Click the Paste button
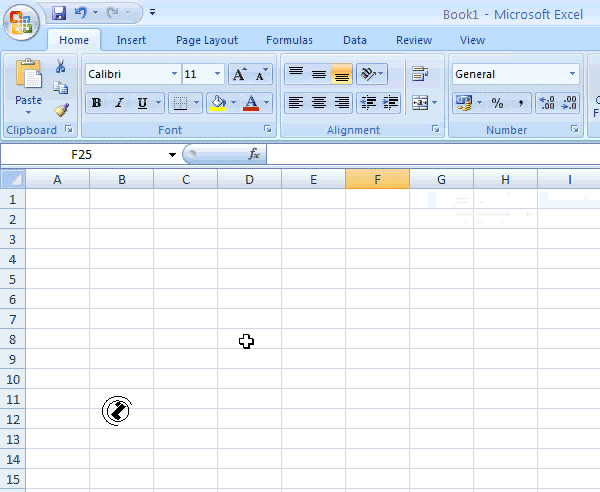 [28, 84]
